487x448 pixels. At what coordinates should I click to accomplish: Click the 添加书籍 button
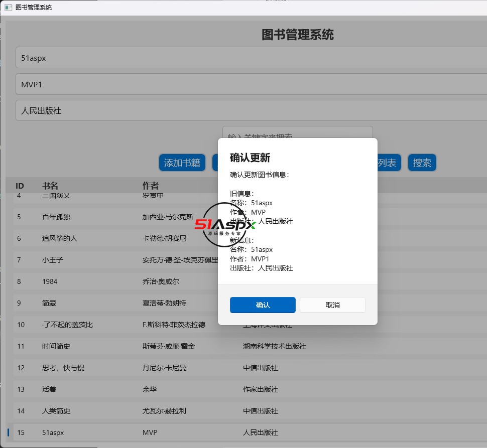[182, 163]
